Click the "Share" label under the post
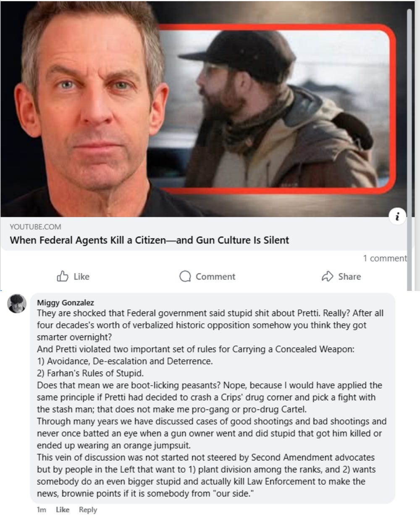This screenshot has width=420, height=523. [349, 276]
